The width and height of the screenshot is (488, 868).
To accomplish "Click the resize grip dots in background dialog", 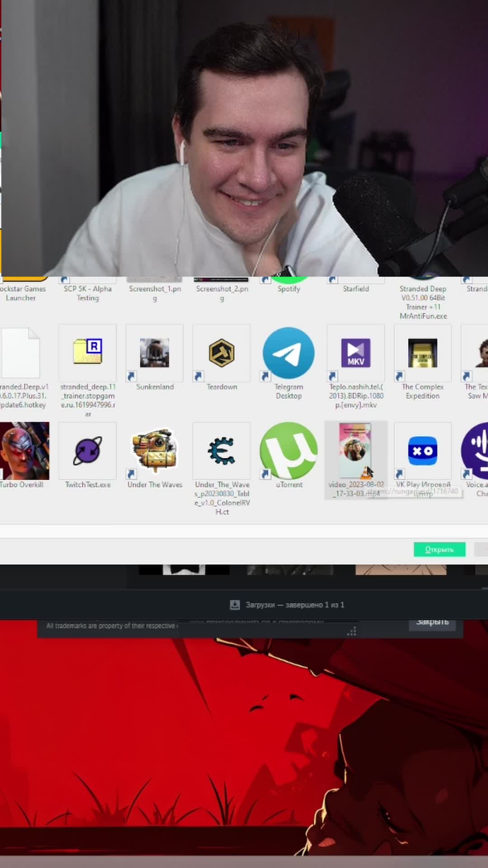I will coord(352,631).
